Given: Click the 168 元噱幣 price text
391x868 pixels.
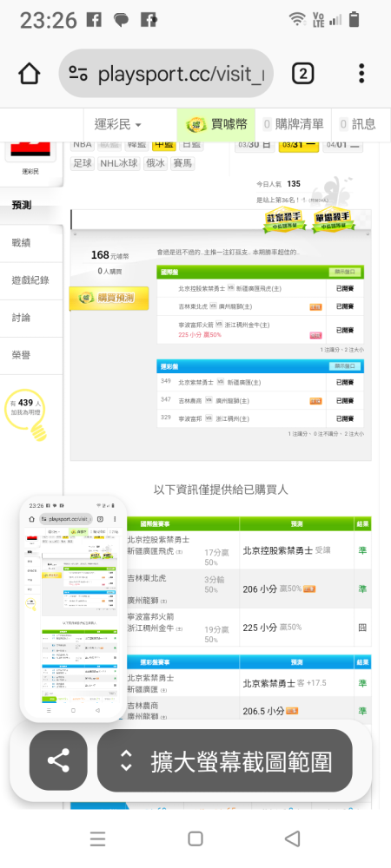Looking at the screenshot, I should tap(109, 255).
